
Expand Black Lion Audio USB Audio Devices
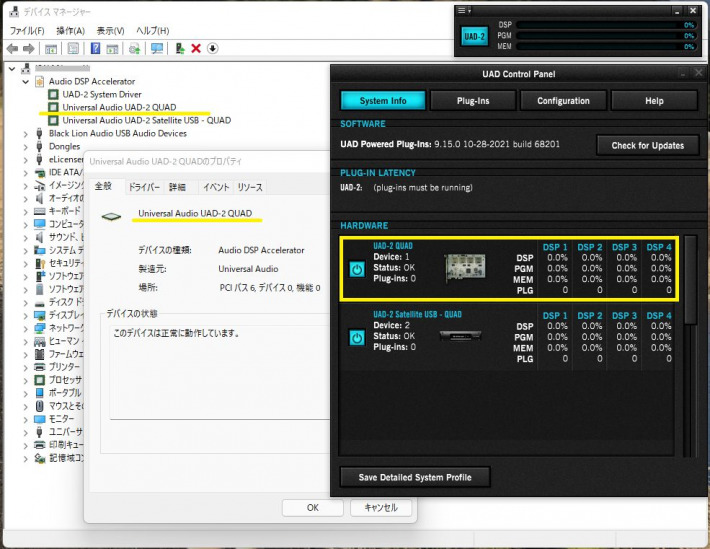click(x=27, y=133)
